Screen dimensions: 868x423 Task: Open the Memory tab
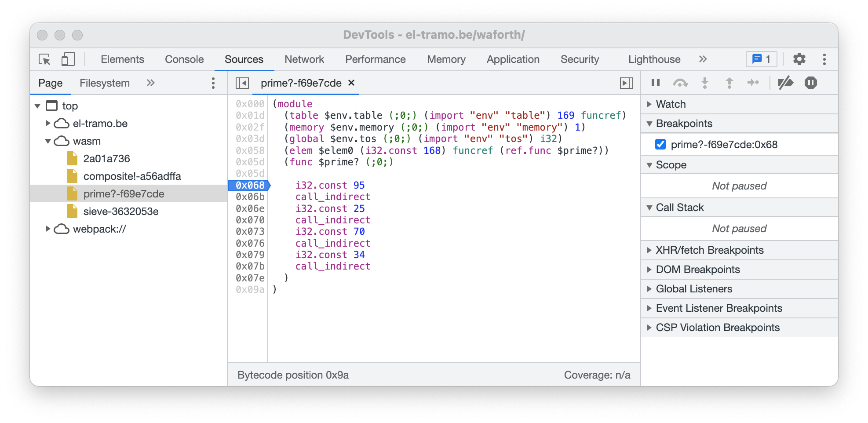coord(446,59)
